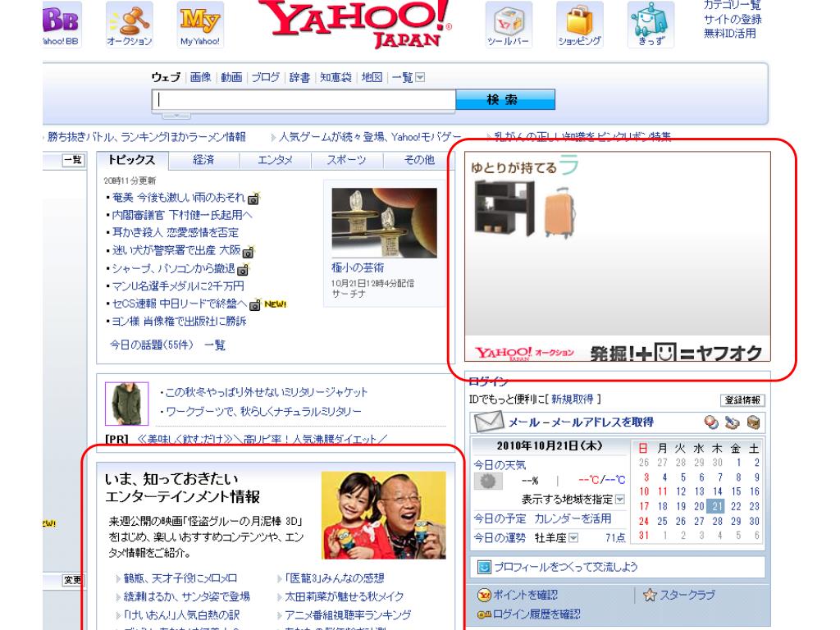Click the ポイントを確認 coin icon
This screenshot has width=840, height=630.
(484, 596)
